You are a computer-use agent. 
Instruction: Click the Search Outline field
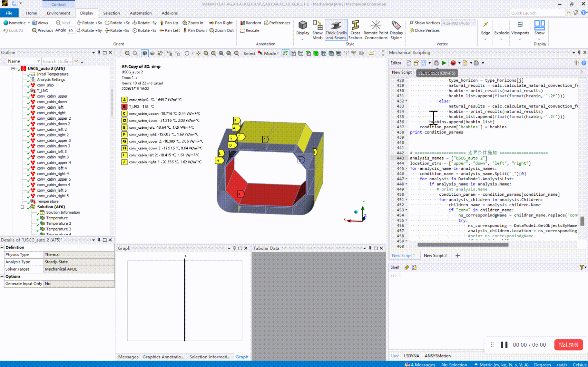(57, 61)
